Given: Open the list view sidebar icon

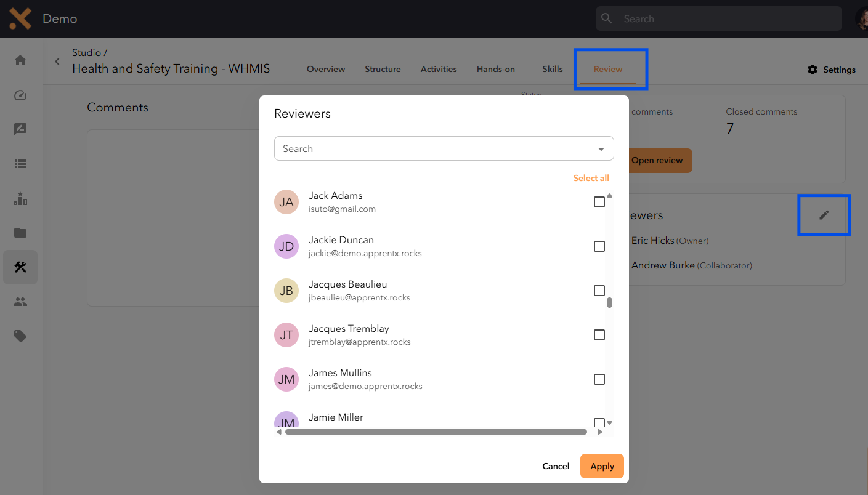Looking at the screenshot, I should pyautogui.click(x=20, y=164).
